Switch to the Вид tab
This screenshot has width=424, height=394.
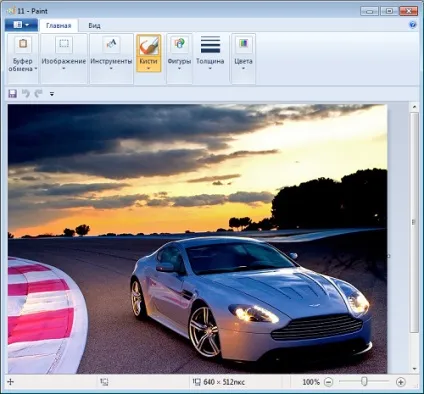pos(94,26)
